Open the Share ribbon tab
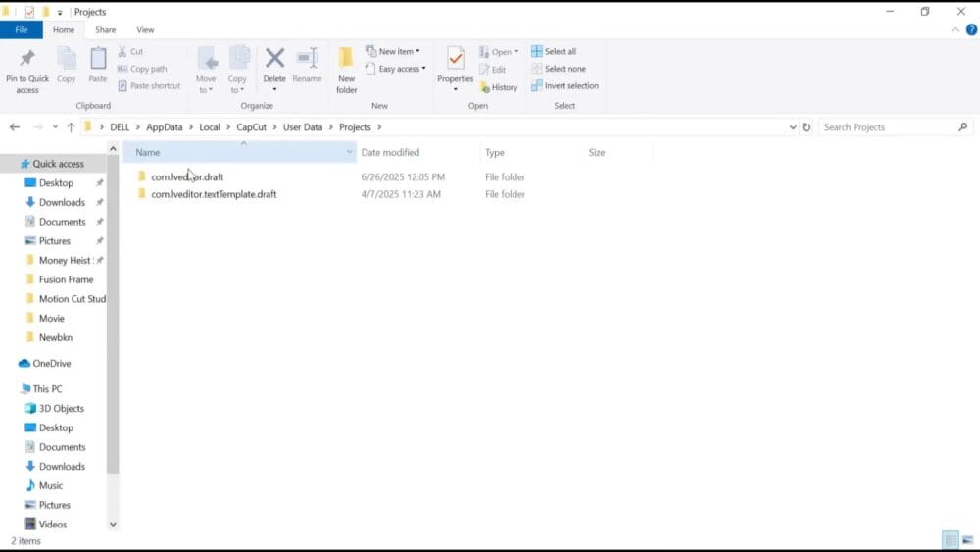This screenshot has height=552, width=980. [105, 30]
